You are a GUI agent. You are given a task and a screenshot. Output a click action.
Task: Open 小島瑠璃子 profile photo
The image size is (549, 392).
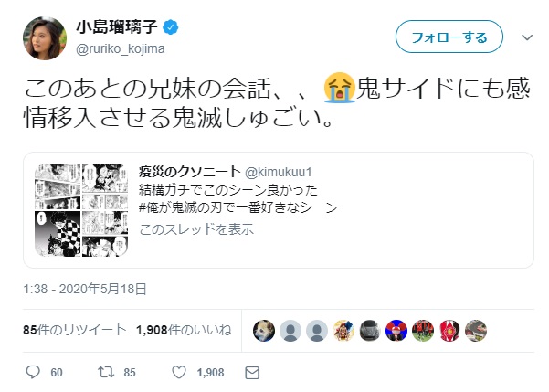45,38
